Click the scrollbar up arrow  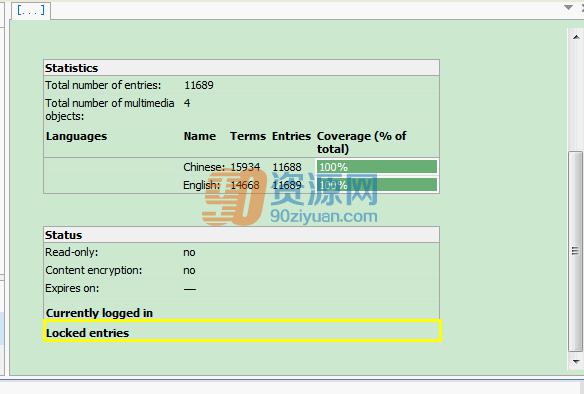576,37
